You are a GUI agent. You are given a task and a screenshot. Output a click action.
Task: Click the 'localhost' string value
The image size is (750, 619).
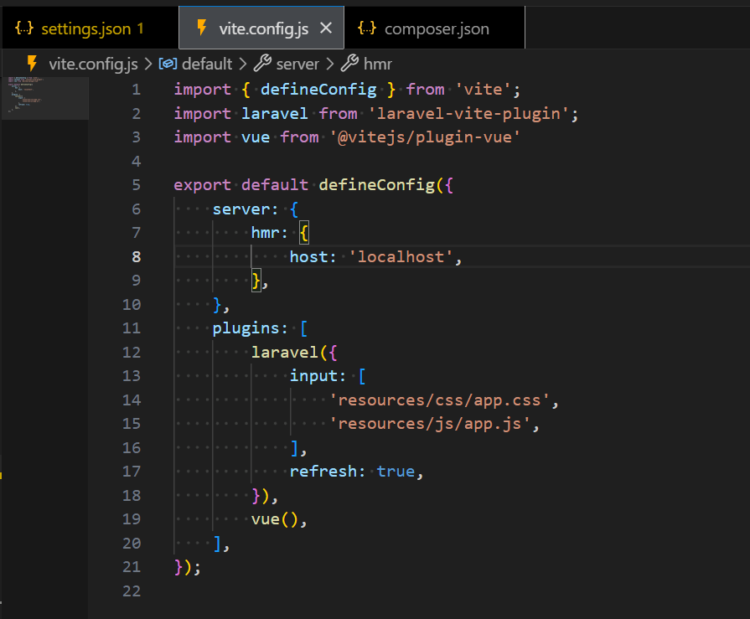401,257
